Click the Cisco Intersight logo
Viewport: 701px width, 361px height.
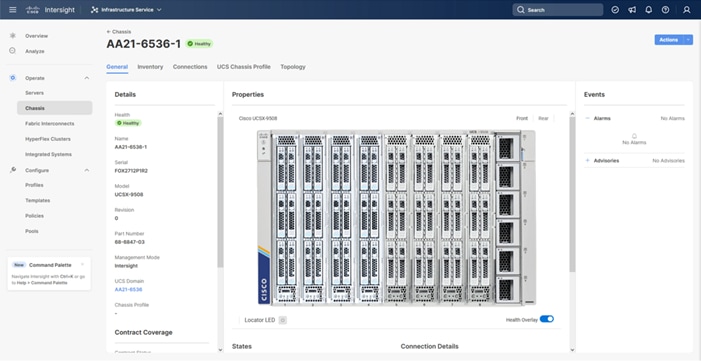(50, 9)
